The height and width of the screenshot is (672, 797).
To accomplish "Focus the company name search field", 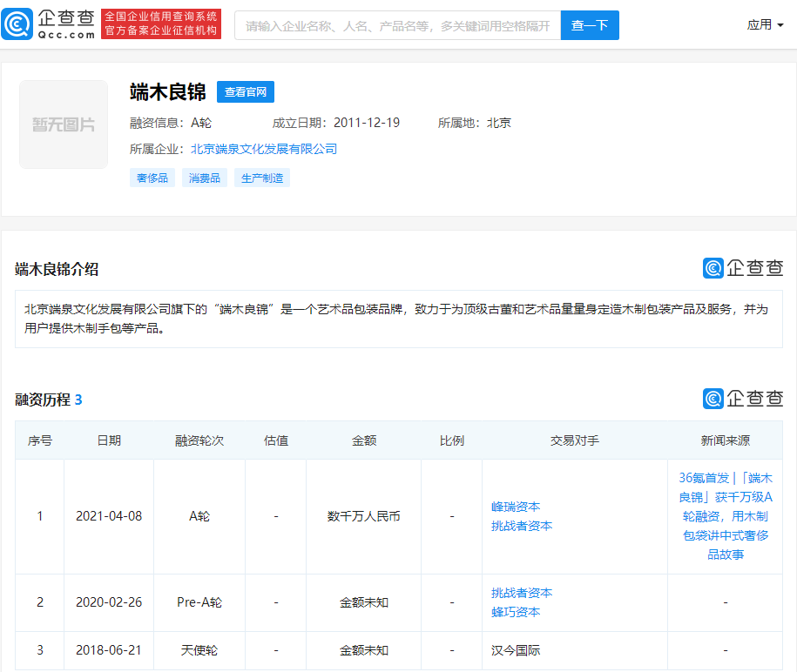I will pos(397,25).
